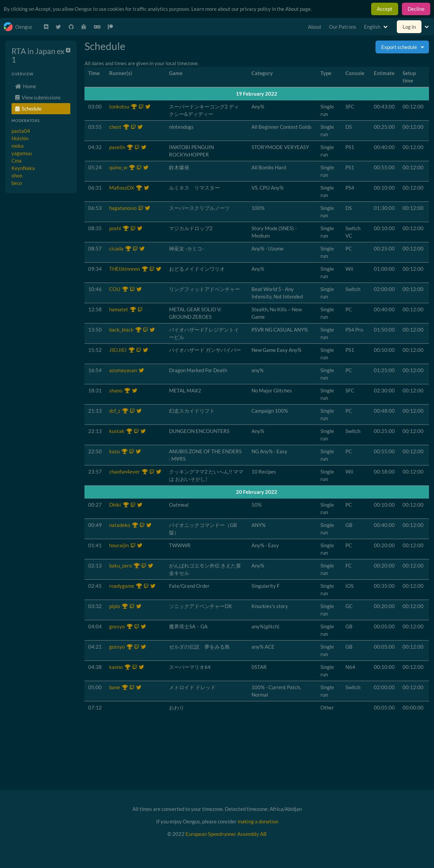Open poshi's trophy icon
The height and width of the screenshot is (868, 434).
[x=126, y=228]
